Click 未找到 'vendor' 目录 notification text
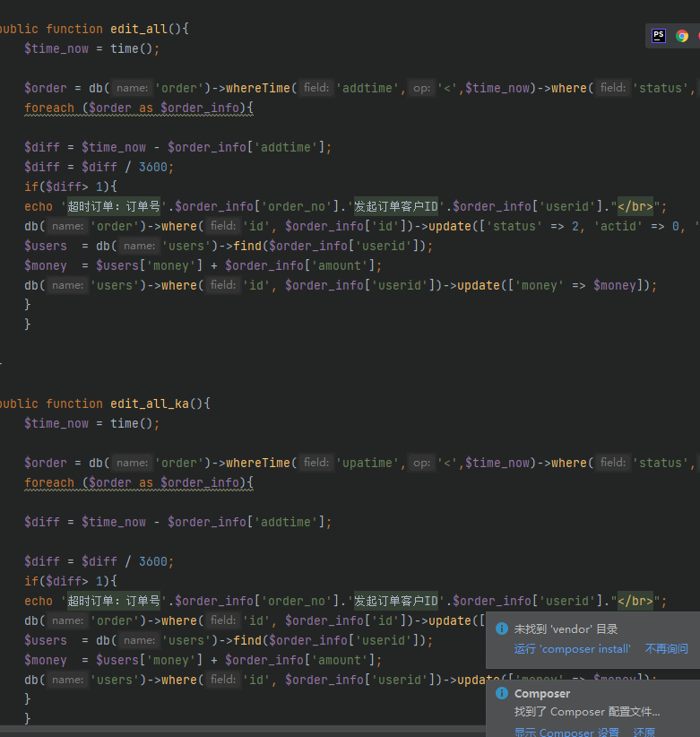This screenshot has width=700, height=737. pyautogui.click(x=566, y=629)
